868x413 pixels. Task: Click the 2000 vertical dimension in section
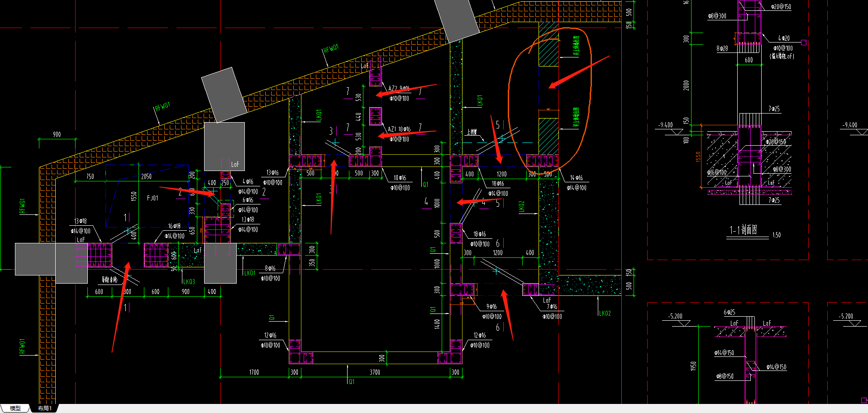click(687, 85)
